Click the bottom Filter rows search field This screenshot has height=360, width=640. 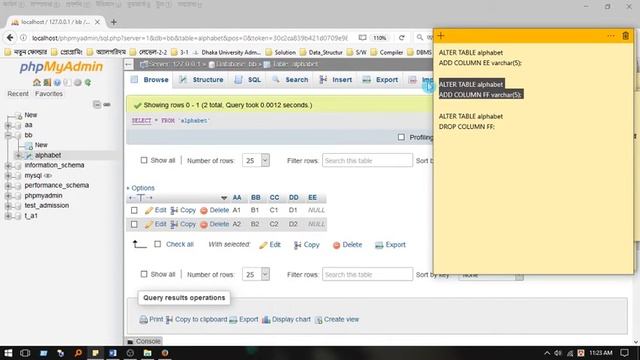pyautogui.click(x=367, y=274)
